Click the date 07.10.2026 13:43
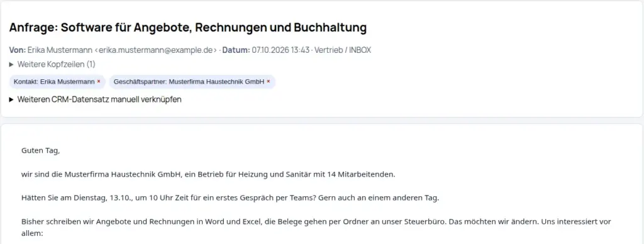644x244 pixels. 280,50
